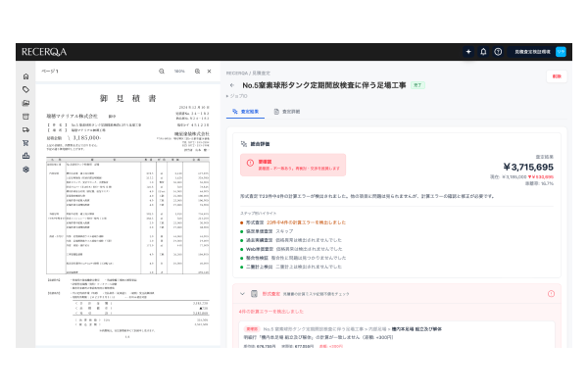Zoom out the PDF document

pyautogui.click(x=162, y=73)
